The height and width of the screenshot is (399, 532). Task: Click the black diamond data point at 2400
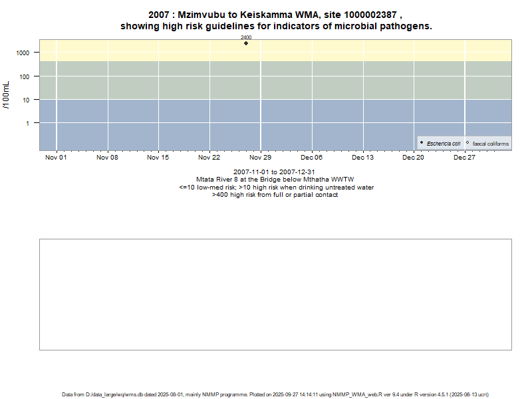[x=246, y=43]
